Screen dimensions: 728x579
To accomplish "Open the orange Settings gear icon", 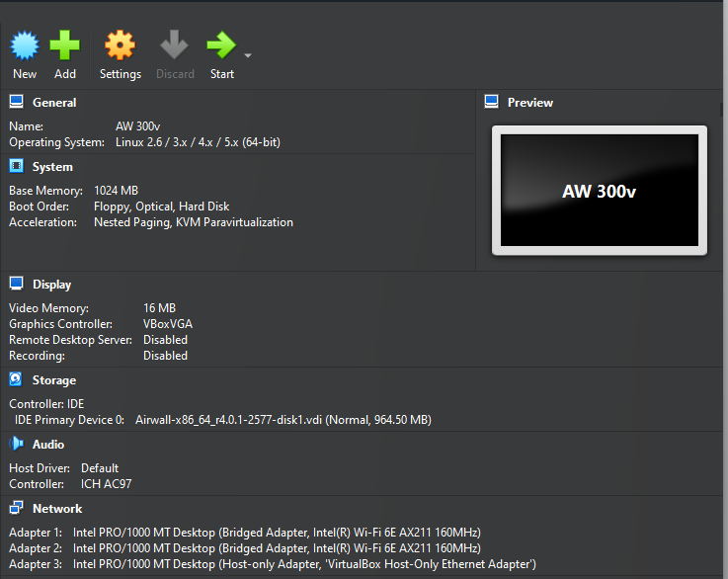I will 120,45.
